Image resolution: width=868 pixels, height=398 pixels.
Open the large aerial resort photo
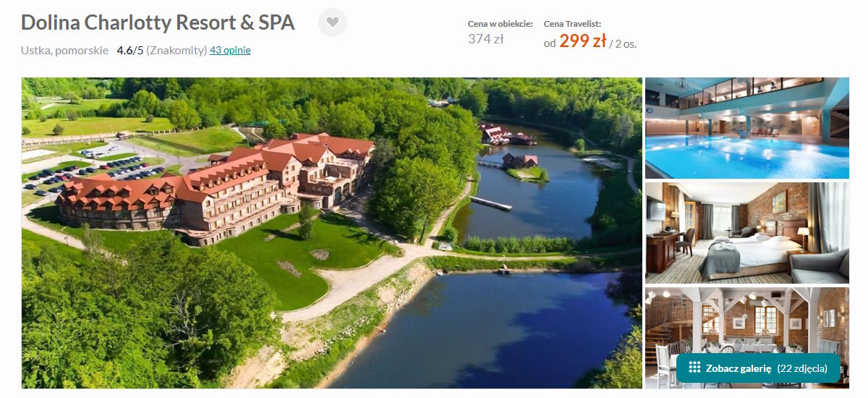tap(332, 233)
